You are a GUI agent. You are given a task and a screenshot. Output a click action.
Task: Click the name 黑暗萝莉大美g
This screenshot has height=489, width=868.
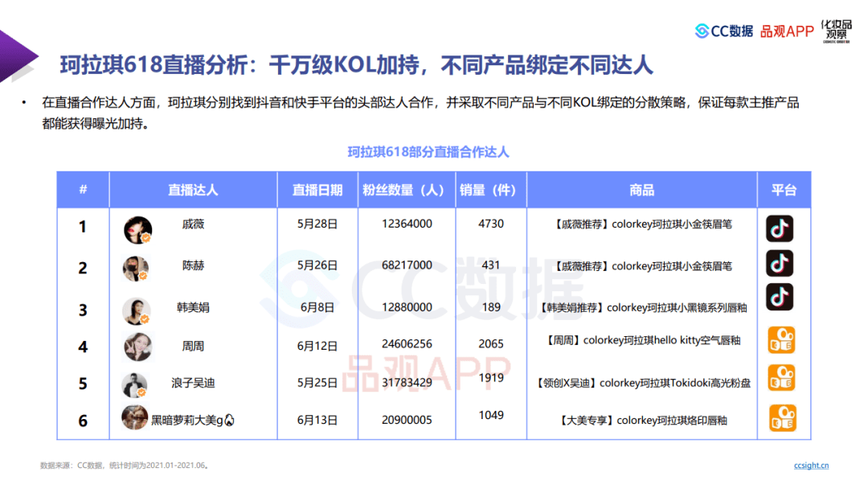point(193,421)
